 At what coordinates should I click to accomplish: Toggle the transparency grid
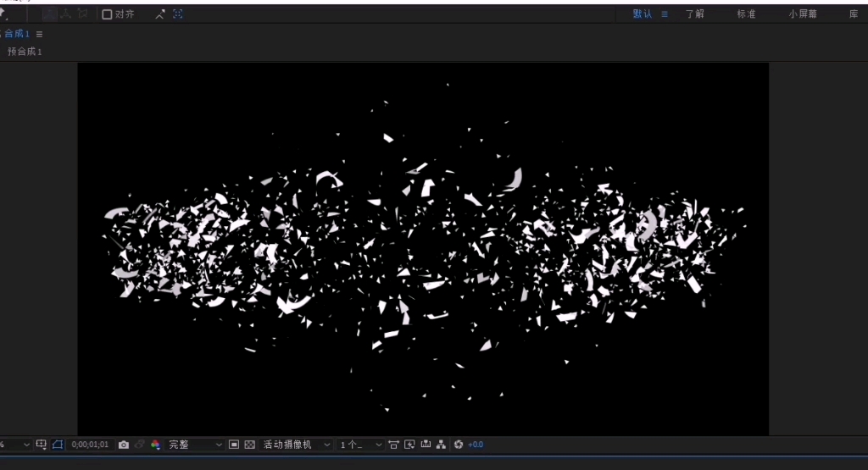250,445
